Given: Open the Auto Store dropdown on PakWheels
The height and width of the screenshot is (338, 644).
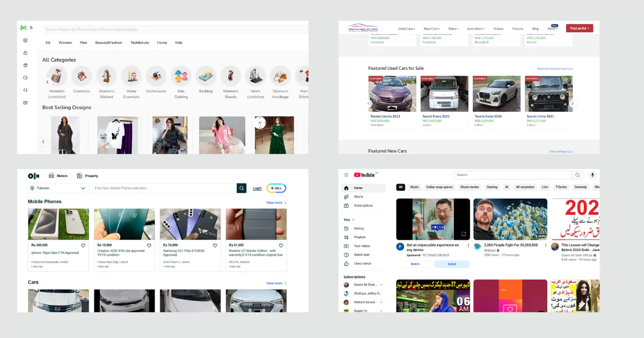Looking at the screenshot, I should point(476,28).
